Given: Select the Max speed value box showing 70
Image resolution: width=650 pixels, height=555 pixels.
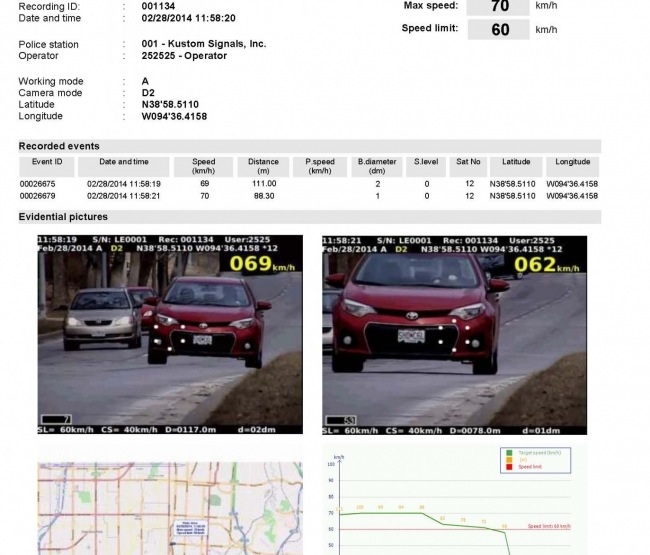Looking at the screenshot, I should (500, 7).
